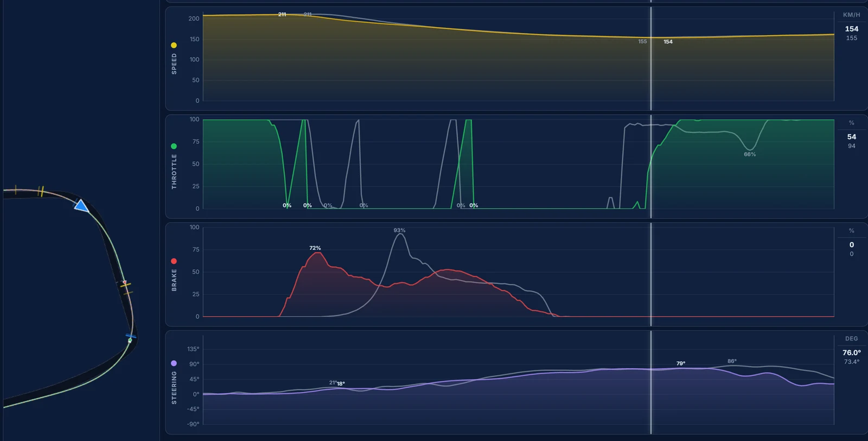
Task: Click the cursor line in the Steering chart
Action: (x=651, y=382)
